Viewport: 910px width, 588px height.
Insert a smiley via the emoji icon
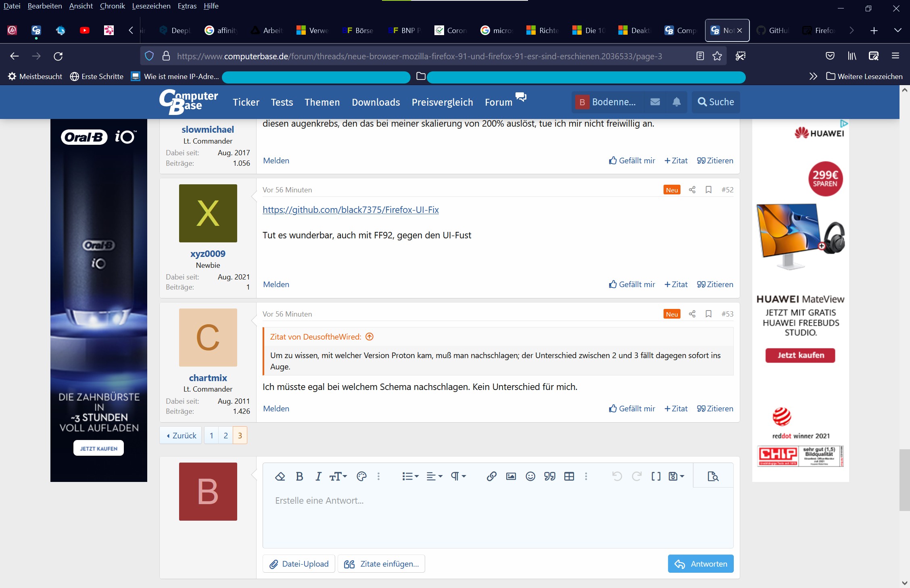pos(530,476)
